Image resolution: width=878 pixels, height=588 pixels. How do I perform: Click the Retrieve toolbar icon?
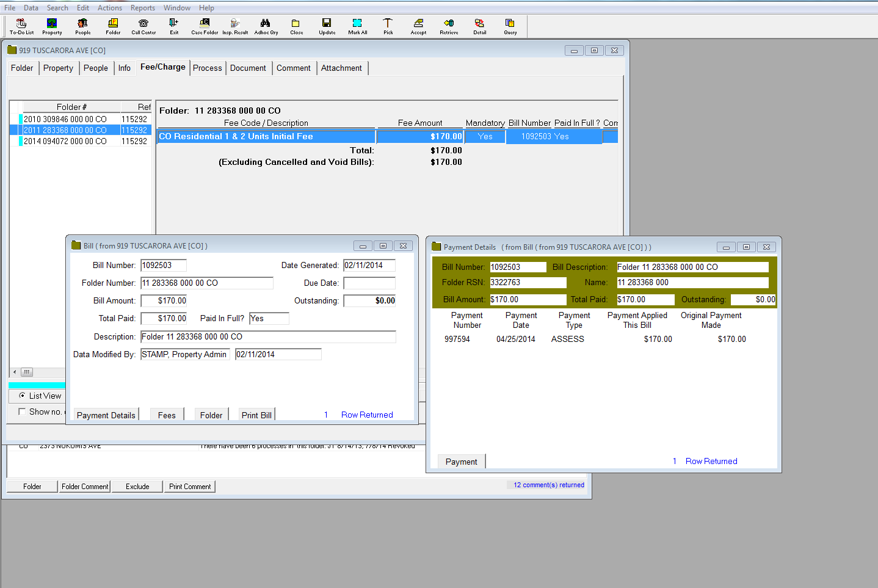449,26
